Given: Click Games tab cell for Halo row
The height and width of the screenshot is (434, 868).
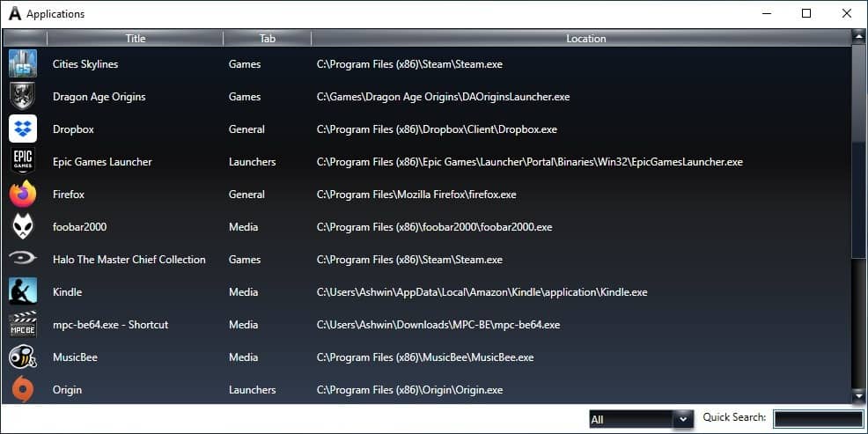Looking at the screenshot, I should [x=245, y=260].
